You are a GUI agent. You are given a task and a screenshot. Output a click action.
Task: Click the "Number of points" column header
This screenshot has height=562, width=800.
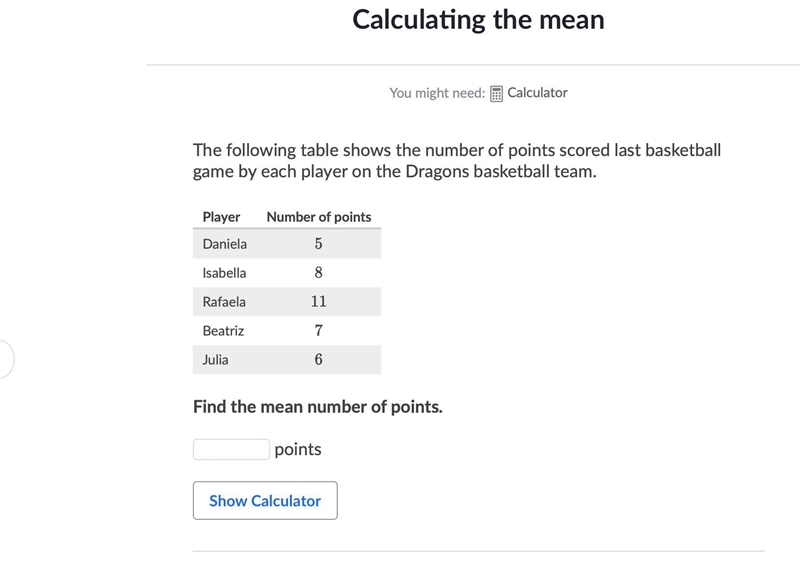point(319,217)
